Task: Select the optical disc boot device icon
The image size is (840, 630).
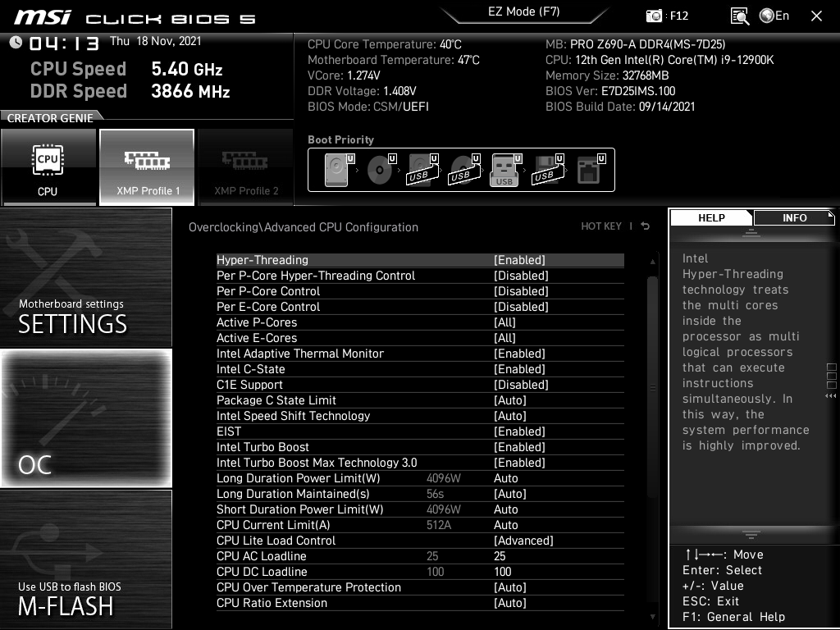Action: click(381, 170)
